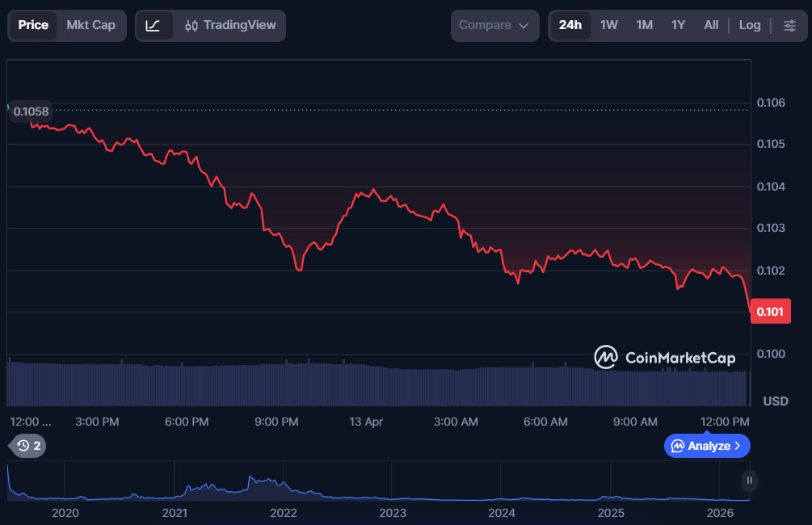Click the 0.1058 opening price label
Viewport: 812px width, 525px height.
coord(31,111)
